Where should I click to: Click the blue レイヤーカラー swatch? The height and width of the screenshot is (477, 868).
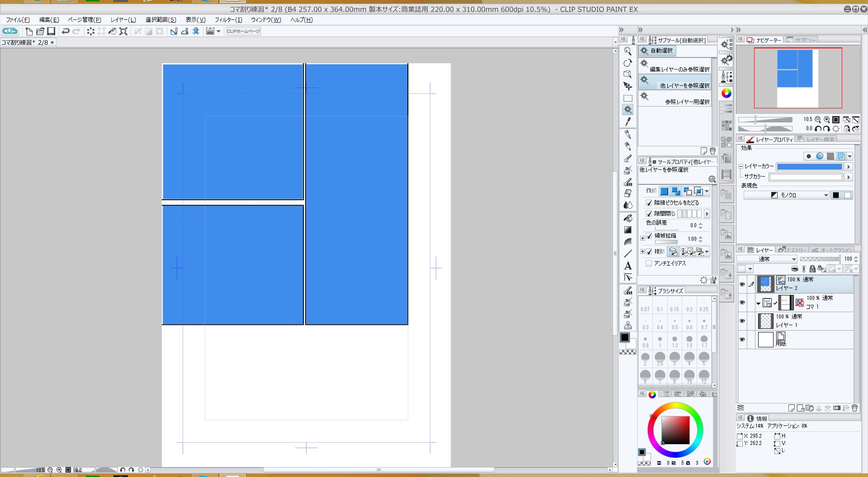[809, 167]
